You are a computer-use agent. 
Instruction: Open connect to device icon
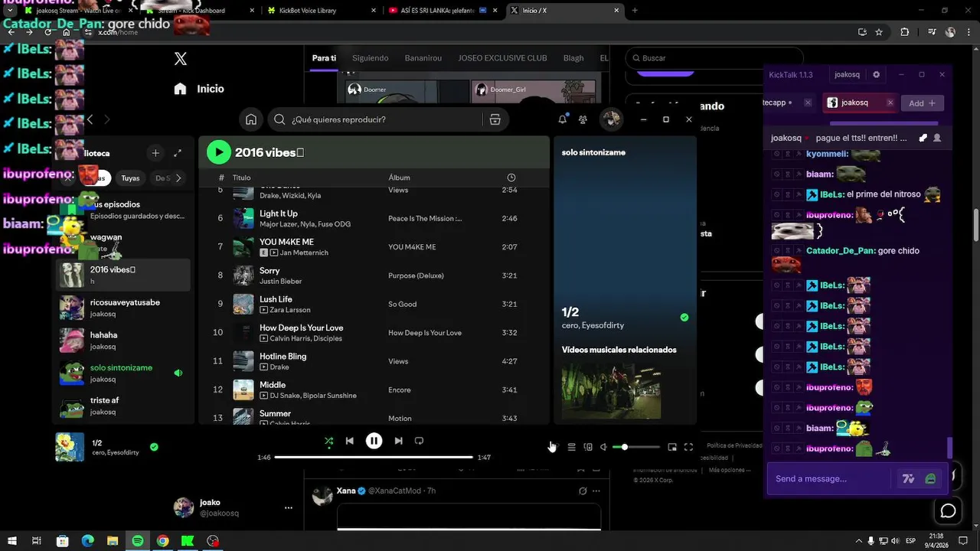coord(588,447)
